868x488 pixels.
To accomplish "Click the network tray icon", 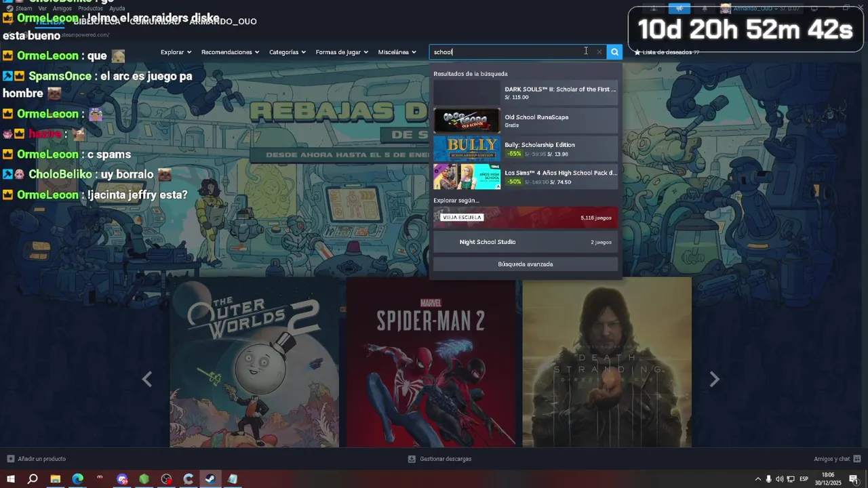I will pyautogui.click(x=791, y=479).
